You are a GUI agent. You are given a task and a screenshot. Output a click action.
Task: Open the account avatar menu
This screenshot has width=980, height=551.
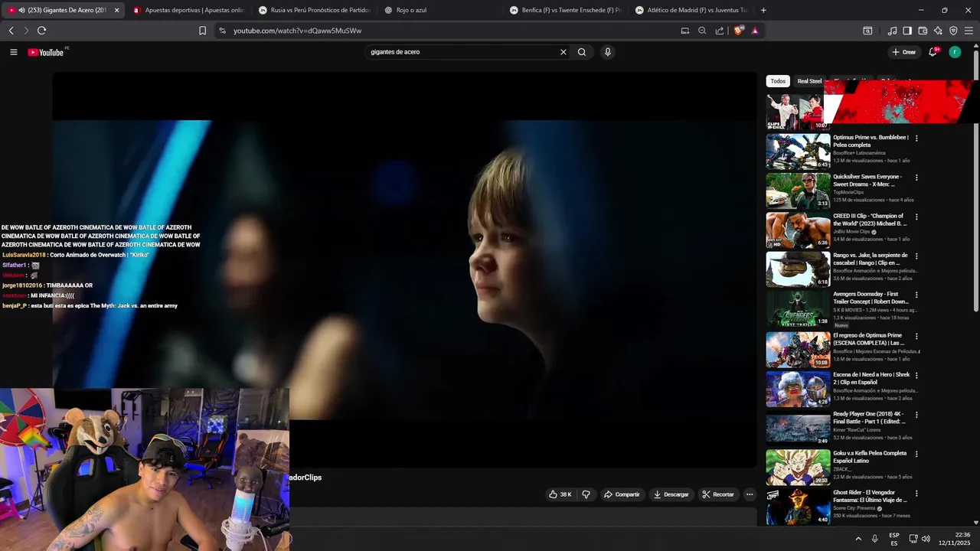955,52
